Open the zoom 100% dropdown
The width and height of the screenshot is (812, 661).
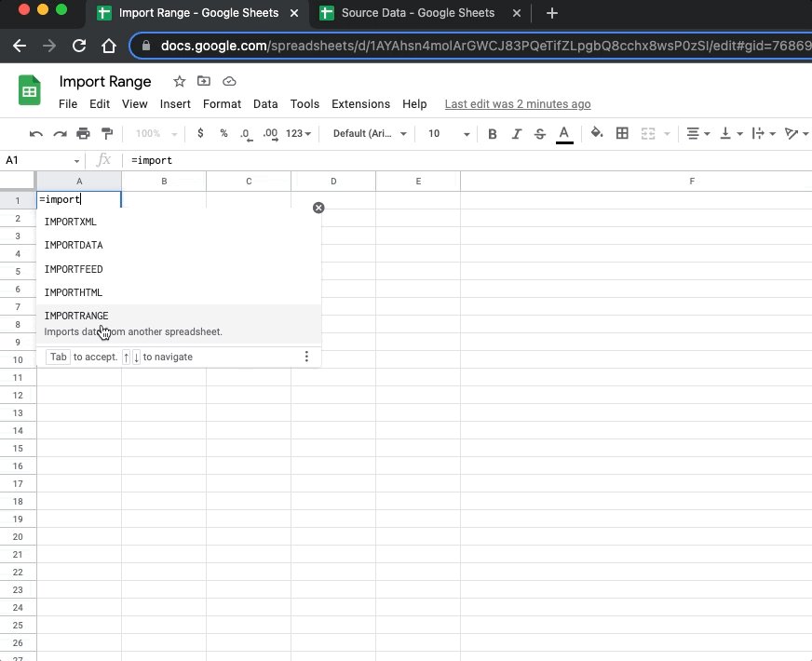(156, 133)
